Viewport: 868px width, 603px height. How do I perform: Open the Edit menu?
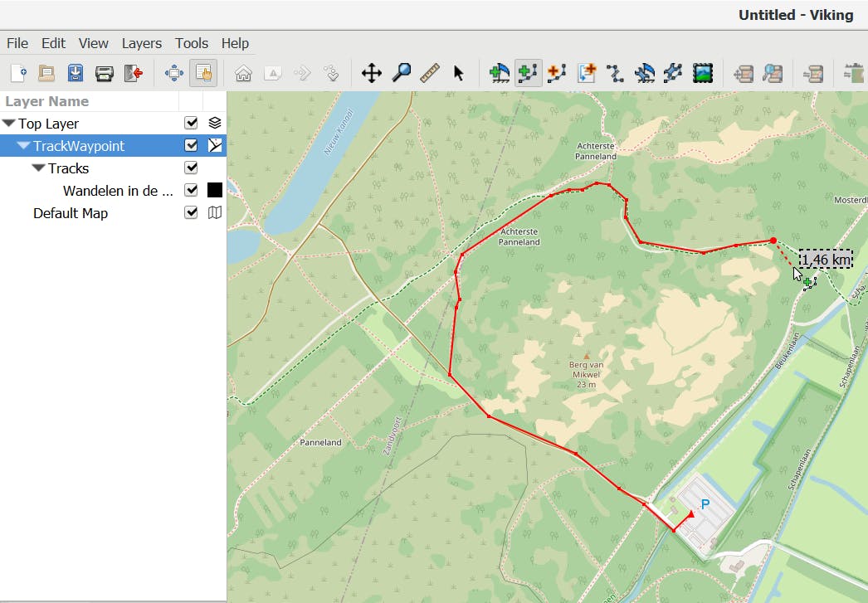53,43
